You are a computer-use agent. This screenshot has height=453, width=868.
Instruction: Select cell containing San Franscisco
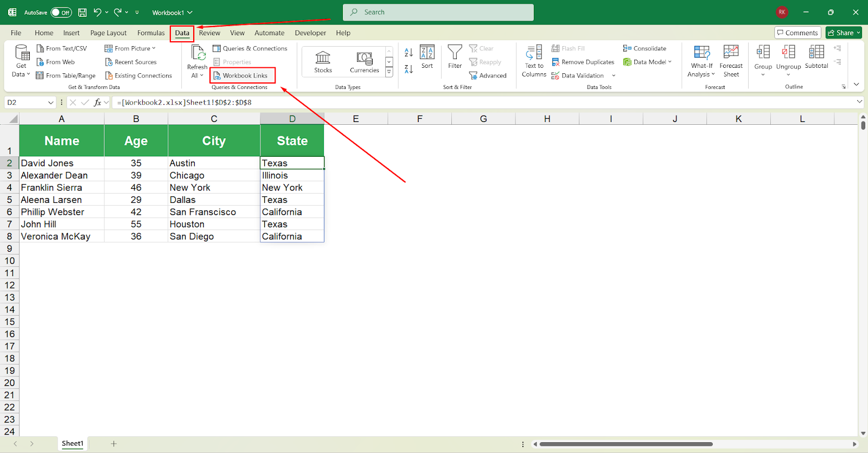pos(214,212)
